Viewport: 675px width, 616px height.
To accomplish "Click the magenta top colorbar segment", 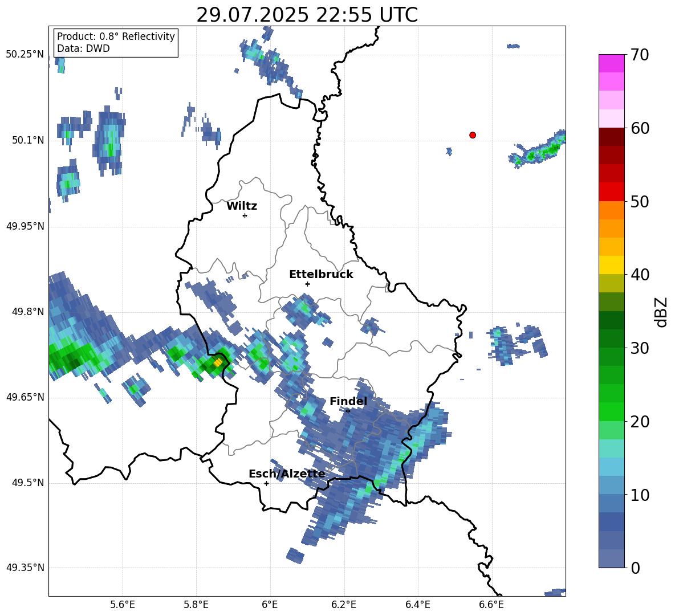I will (611, 63).
